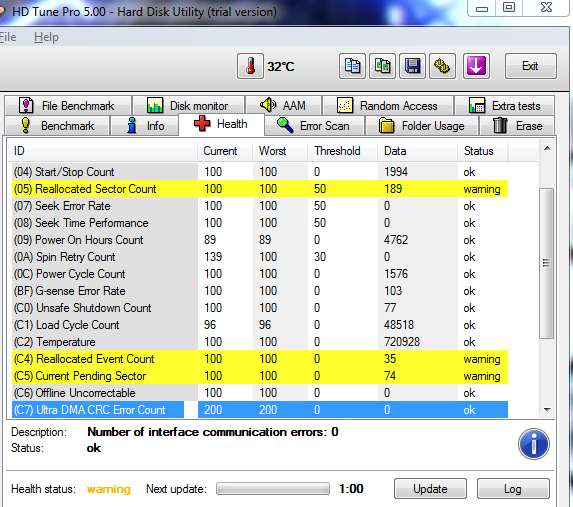
Task: Click the 32°C temperature reading
Action: pos(281,67)
